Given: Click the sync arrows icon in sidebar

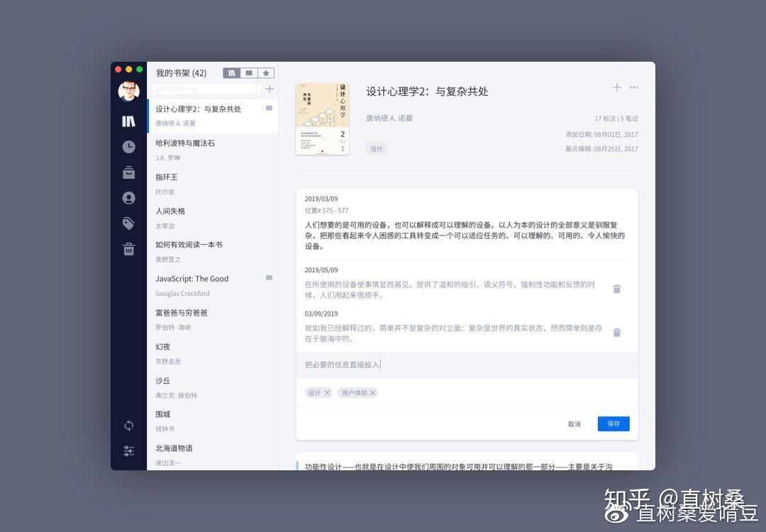Looking at the screenshot, I should coord(128,426).
